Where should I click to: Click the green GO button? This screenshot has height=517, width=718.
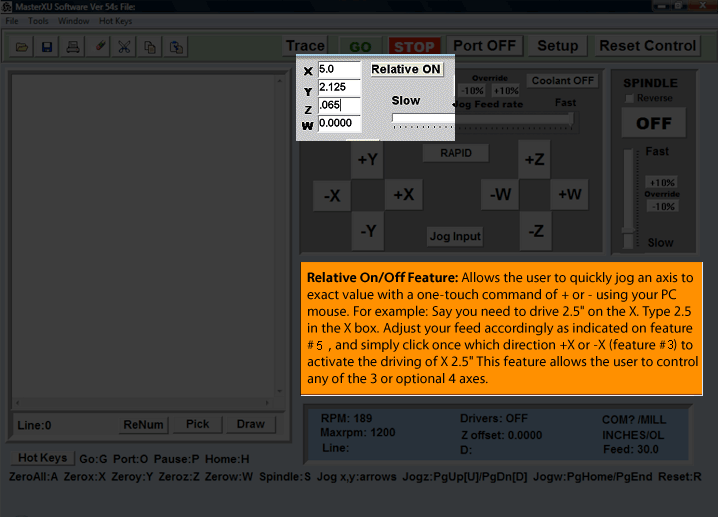click(x=360, y=47)
